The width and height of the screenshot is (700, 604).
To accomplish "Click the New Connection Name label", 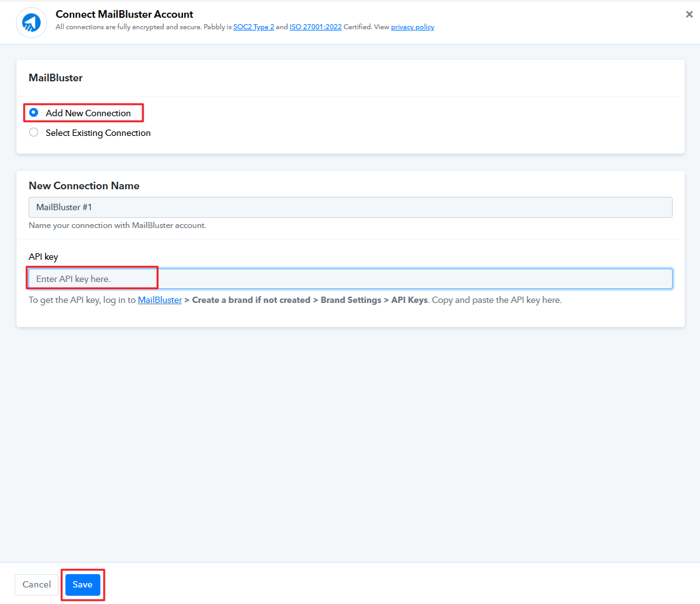I will [84, 186].
